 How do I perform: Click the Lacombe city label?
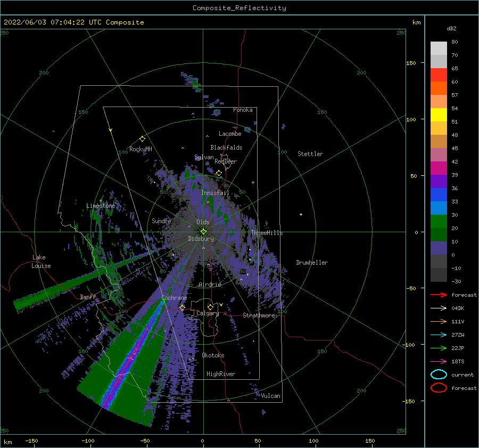(x=230, y=134)
